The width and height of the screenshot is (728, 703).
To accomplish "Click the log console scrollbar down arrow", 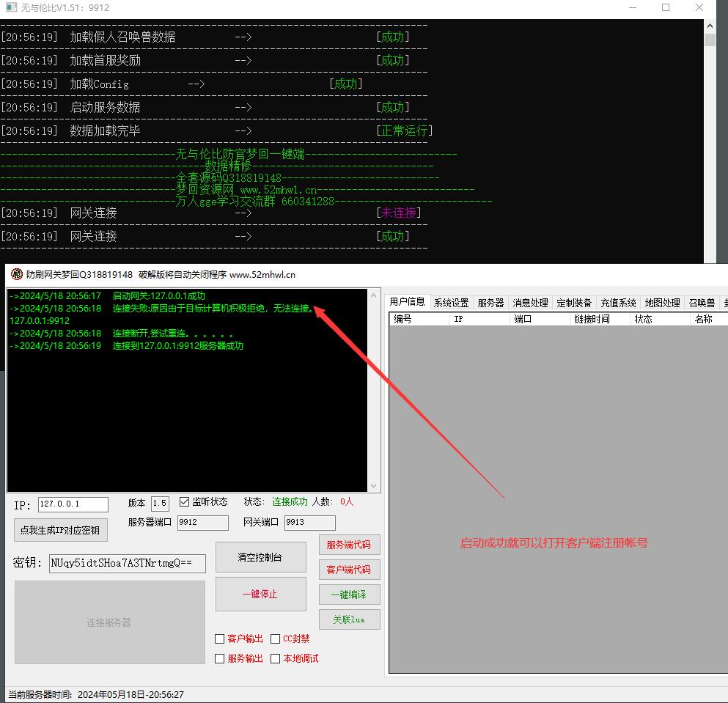I will click(375, 486).
